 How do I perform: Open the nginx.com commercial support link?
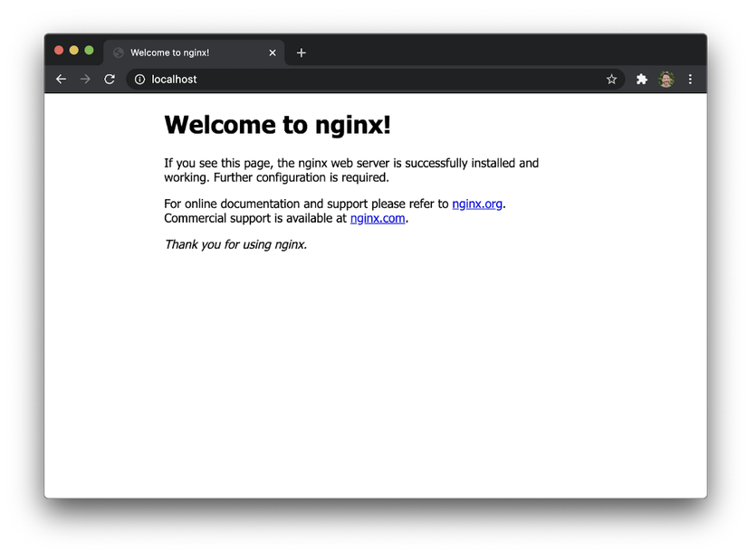tap(377, 218)
